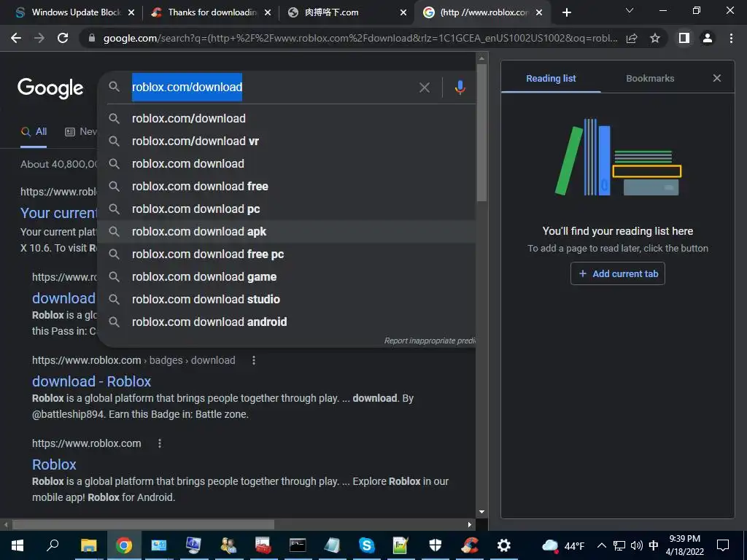The image size is (747, 560).
Task: Open Command Prompt from taskbar
Action: pyautogui.click(x=298, y=545)
